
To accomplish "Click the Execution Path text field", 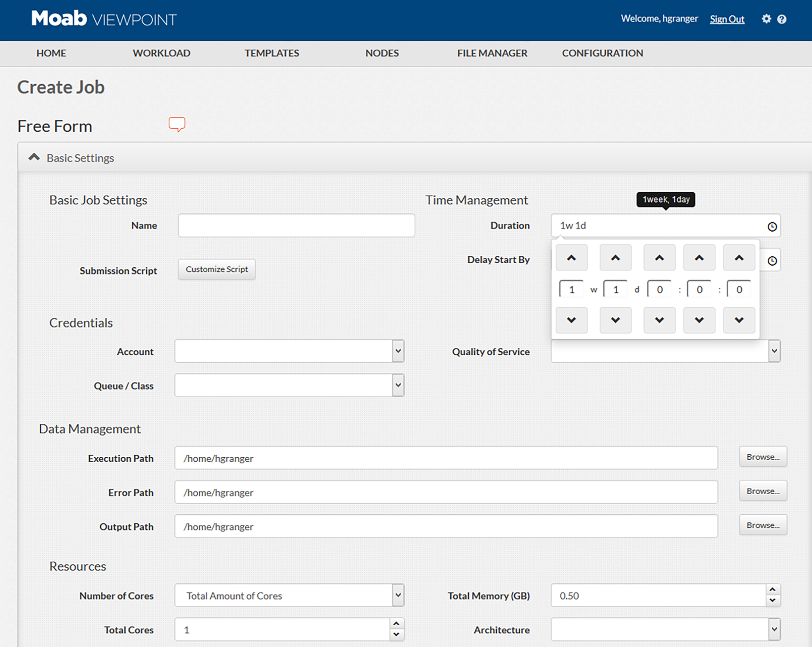I will [446, 458].
